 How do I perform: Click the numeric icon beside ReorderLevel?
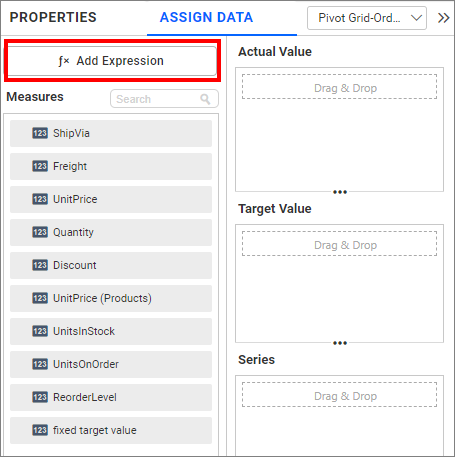[x=40, y=397]
